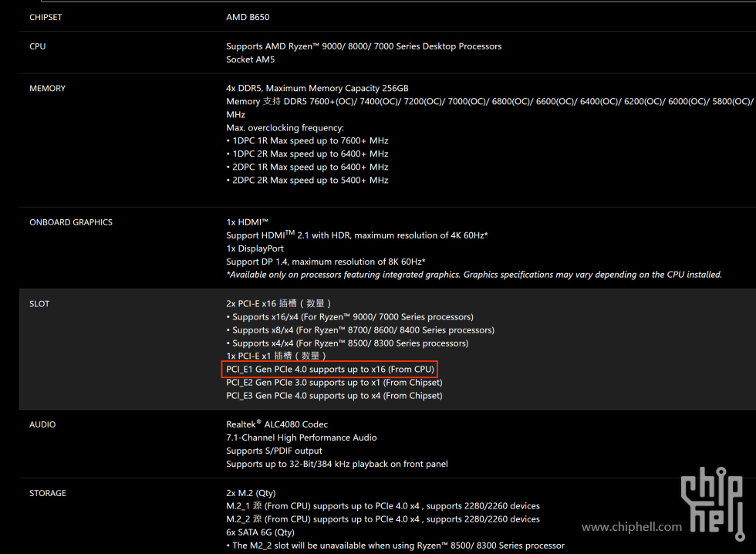756x554 pixels.
Task: Select 1DPC 1R 7600+ MHz line
Action: coord(307,140)
